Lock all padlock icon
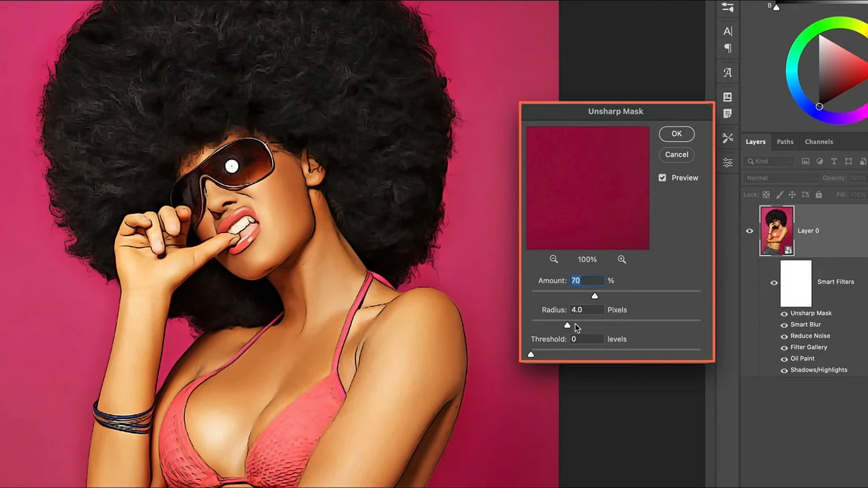Viewport: 868px width, 488px height. (x=819, y=194)
